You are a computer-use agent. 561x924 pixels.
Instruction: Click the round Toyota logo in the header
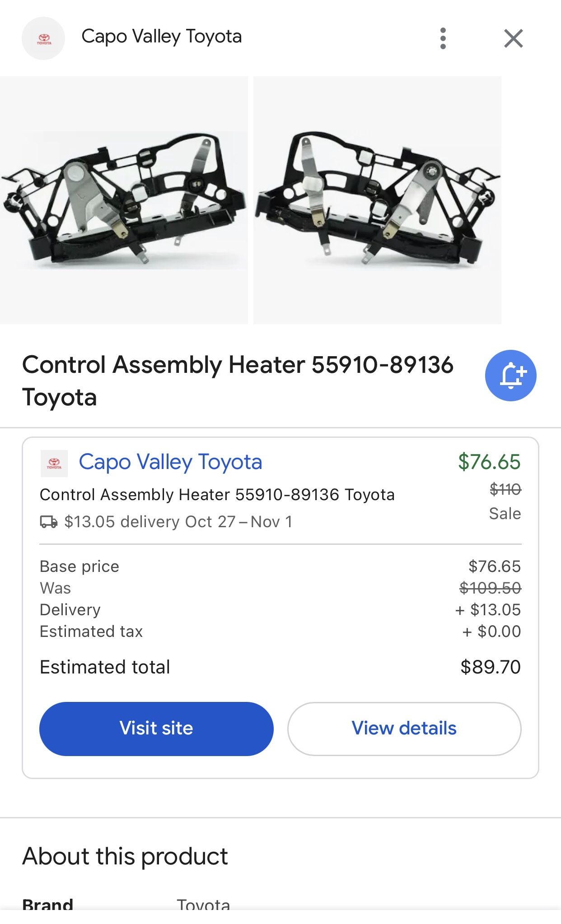43,38
